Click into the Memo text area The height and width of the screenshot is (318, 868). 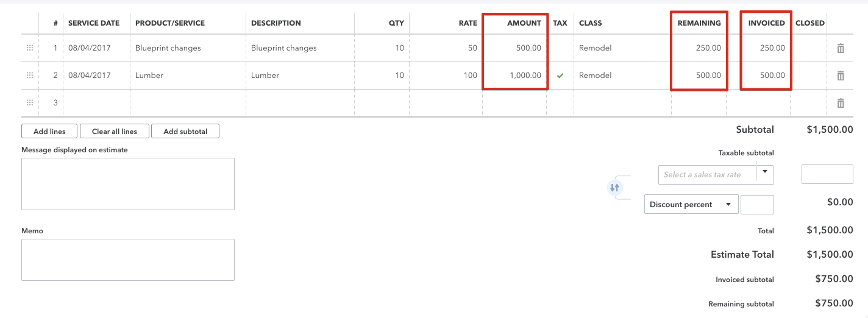coord(128,260)
